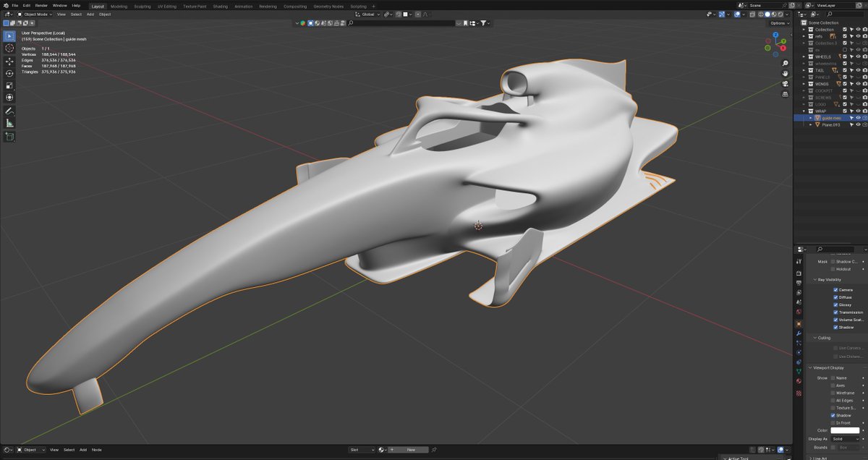This screenshot has width=868, height=460.
Task: Switch to the Sculpting workspace tab
Action: pyautogui.click(x=142, y=6)
